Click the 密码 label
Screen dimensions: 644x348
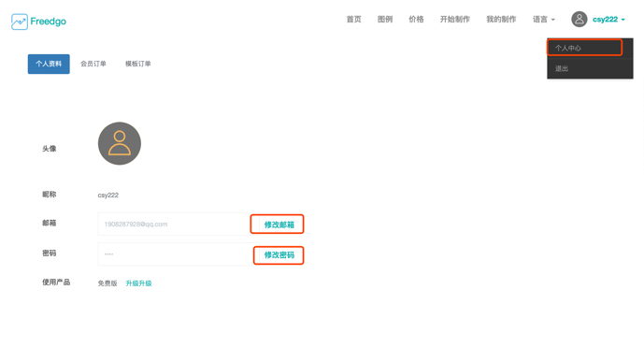pos(50,254)
